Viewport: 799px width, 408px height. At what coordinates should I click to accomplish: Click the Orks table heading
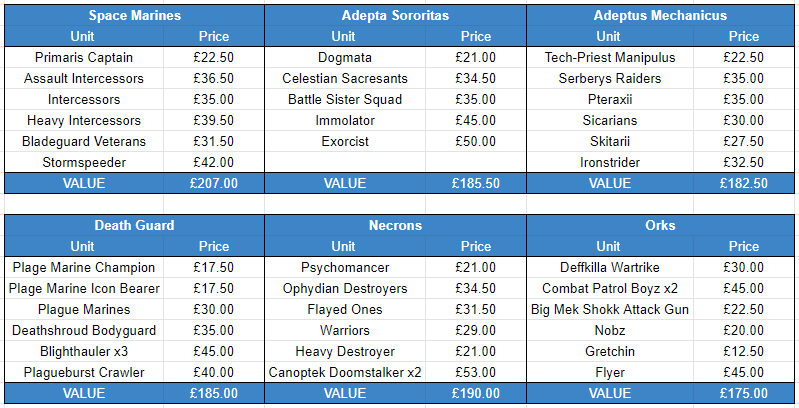click(x=659, y=225)
